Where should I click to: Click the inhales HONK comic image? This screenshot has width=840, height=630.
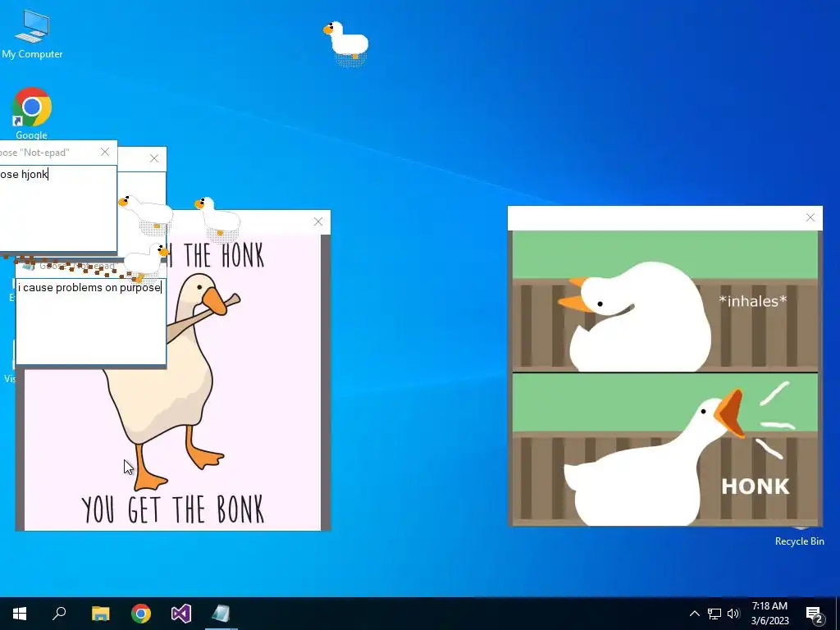(x=664, y=378)
